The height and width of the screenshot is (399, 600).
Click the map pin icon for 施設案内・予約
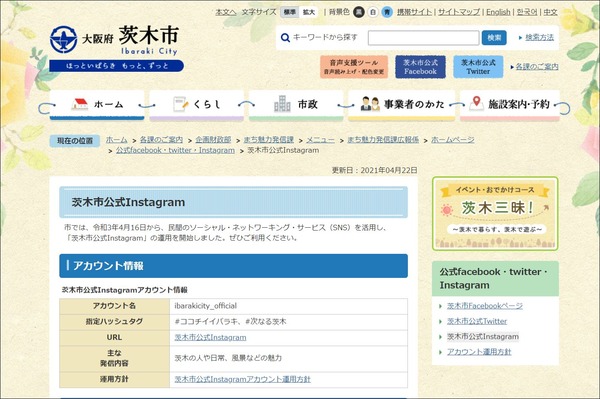click(476, 103)
